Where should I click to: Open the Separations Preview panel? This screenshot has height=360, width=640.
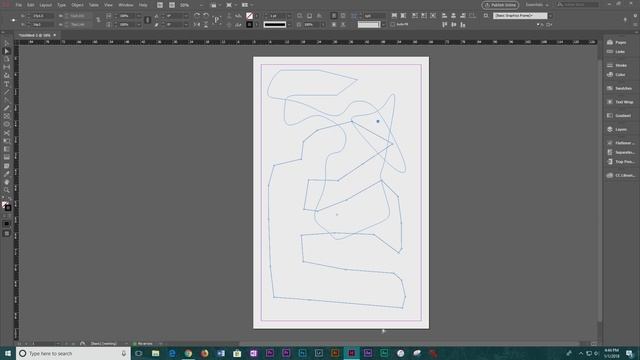point(621,152)
